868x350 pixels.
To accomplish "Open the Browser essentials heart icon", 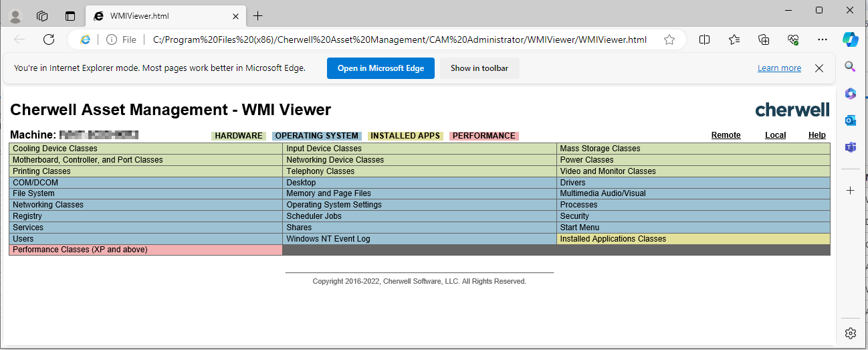I will [794, 39].
